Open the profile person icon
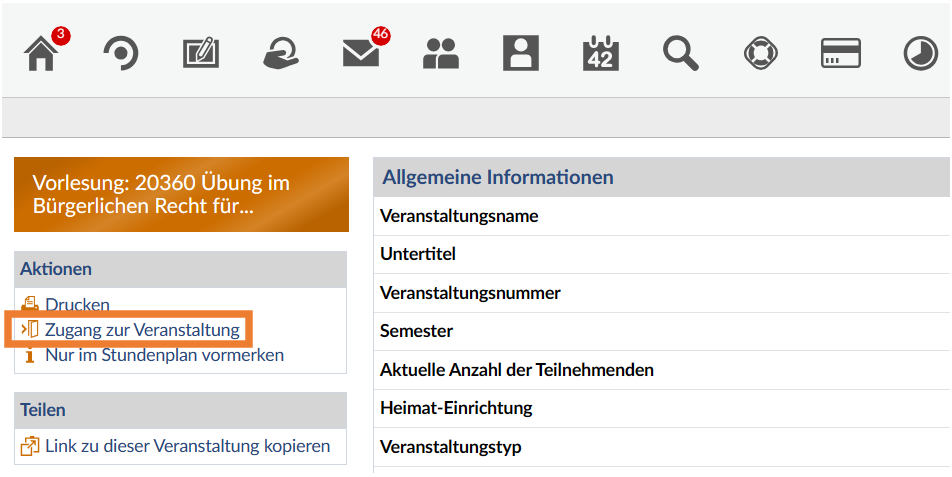Image resolution: width=952 pixels, height=477 pixels. (x=521, y=53)
